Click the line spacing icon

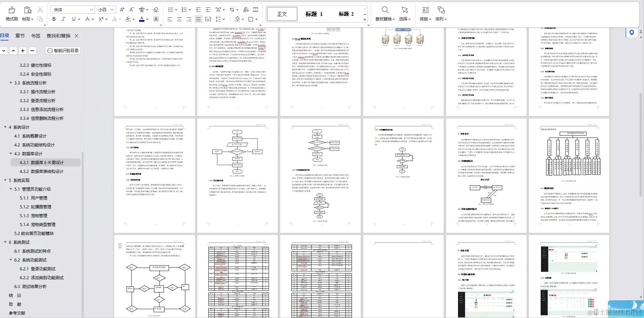(x=218, y=19)
